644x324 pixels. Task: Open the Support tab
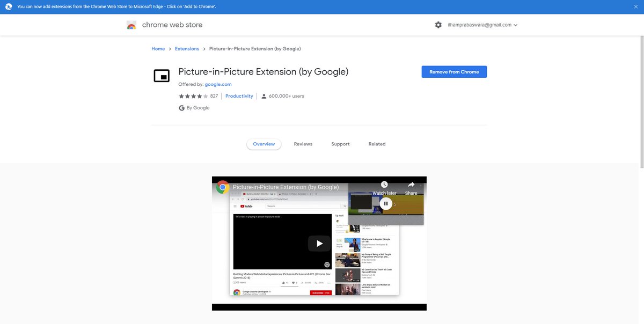point(340,144)
